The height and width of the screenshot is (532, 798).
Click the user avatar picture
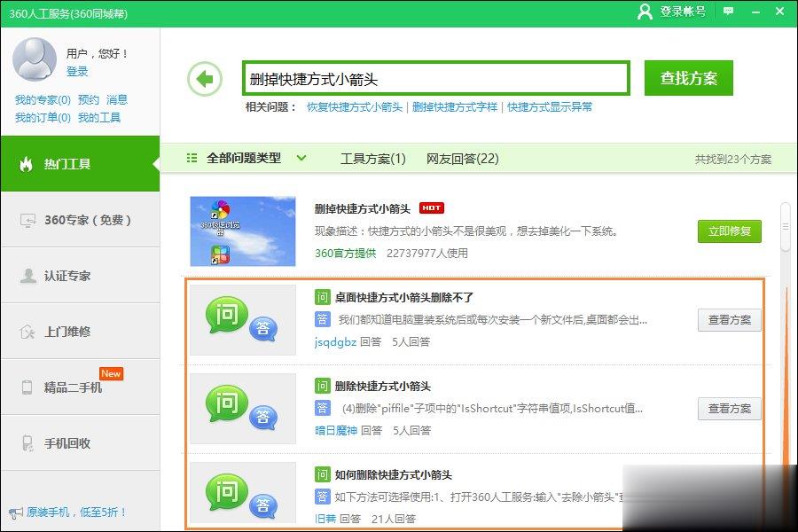(x=35, y=59)
